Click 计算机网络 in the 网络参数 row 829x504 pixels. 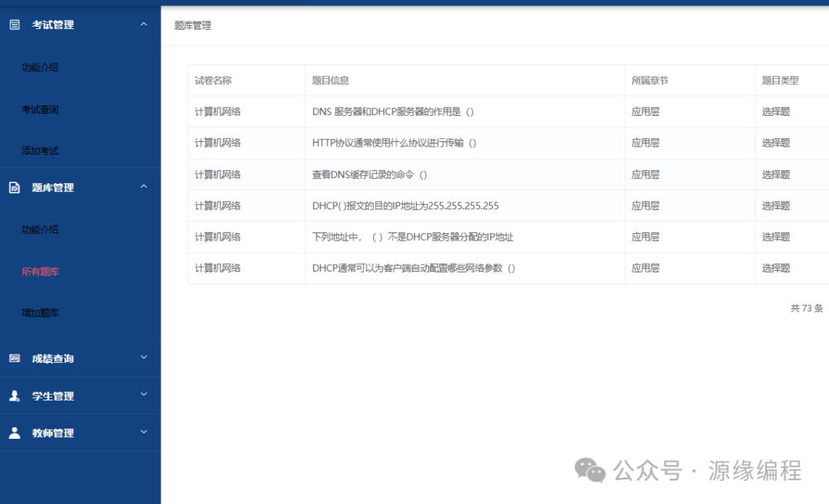pyautogui.click(x=218, y=268)
